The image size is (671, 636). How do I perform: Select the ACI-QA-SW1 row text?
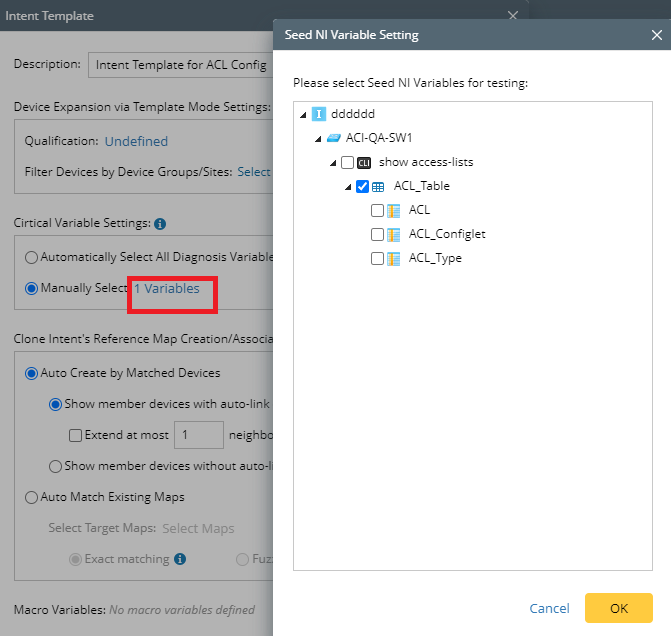point(379,138)
